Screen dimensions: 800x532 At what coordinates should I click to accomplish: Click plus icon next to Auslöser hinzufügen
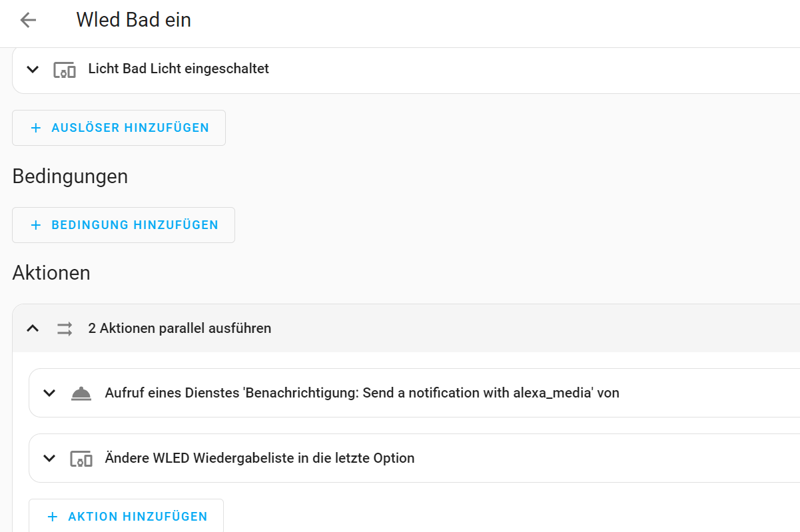click(x=36, y=128)
